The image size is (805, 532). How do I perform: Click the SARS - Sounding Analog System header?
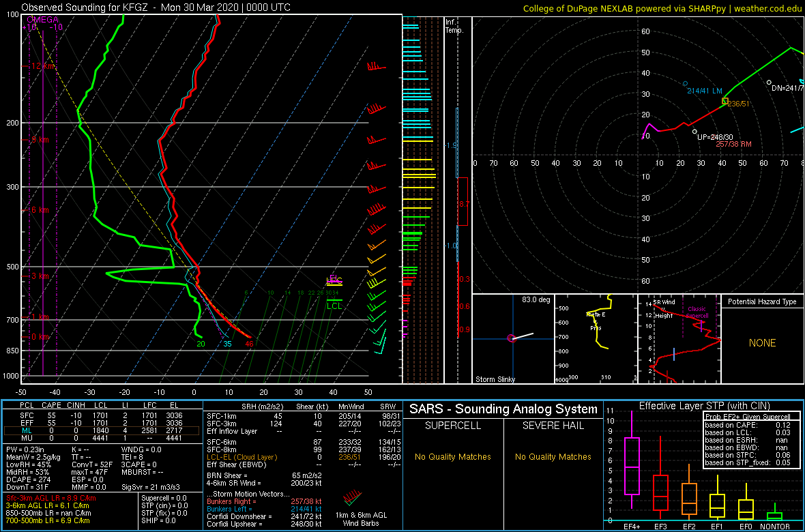click(503, 409)
